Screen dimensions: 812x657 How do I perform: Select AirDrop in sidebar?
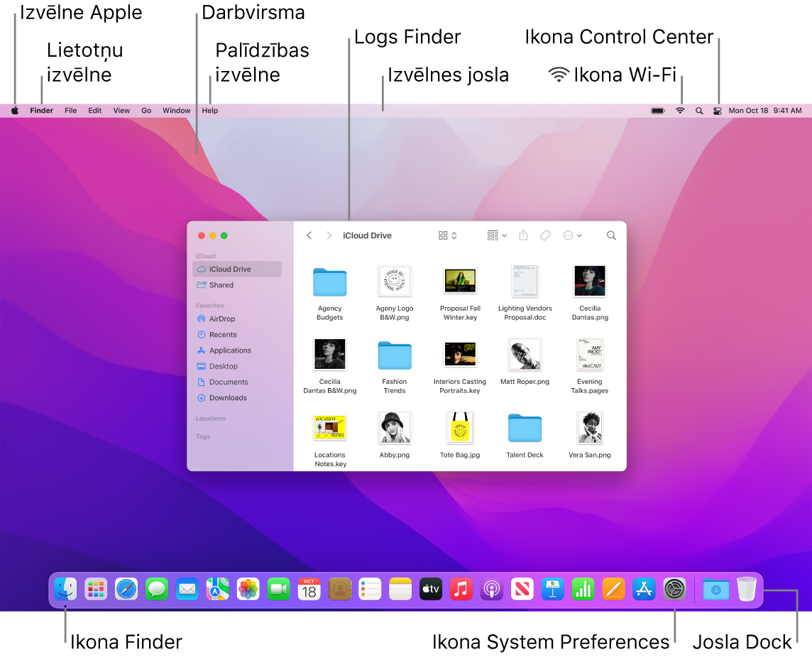pos(236,319)
